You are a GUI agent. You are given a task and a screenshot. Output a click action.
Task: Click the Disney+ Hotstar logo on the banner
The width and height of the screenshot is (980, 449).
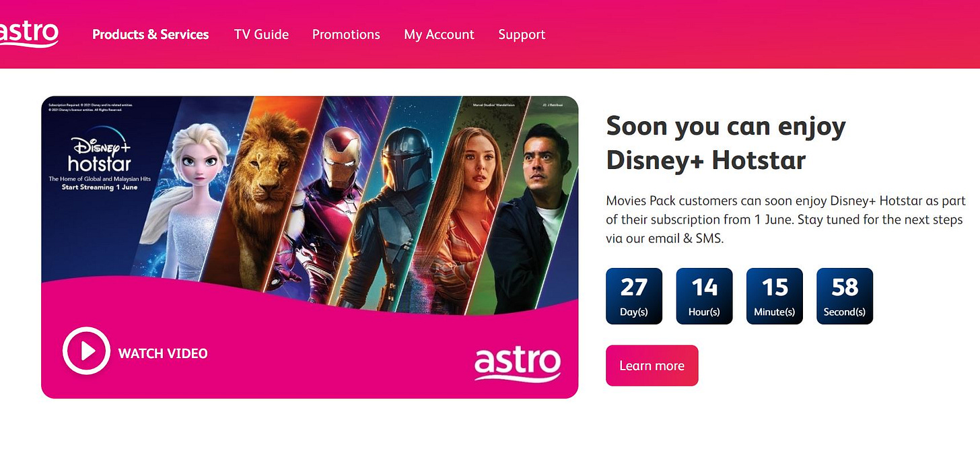tap(100, 155)
